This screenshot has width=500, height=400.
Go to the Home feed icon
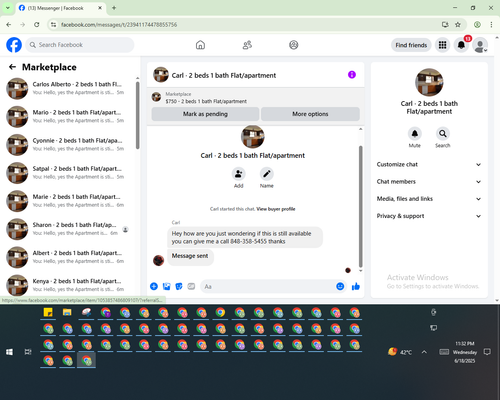click(x=200, y=45)
